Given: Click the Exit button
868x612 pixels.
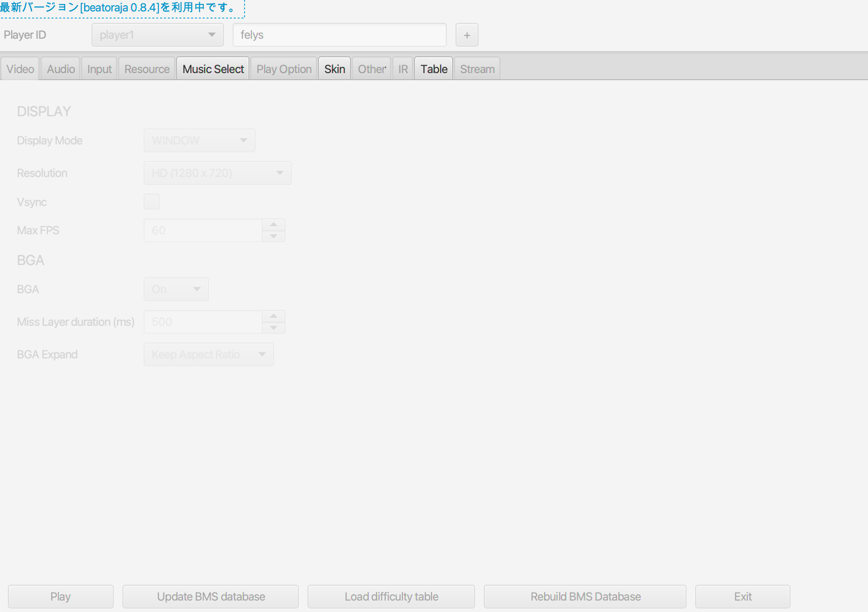Looking at the screenshot, I should click(742, 597).
